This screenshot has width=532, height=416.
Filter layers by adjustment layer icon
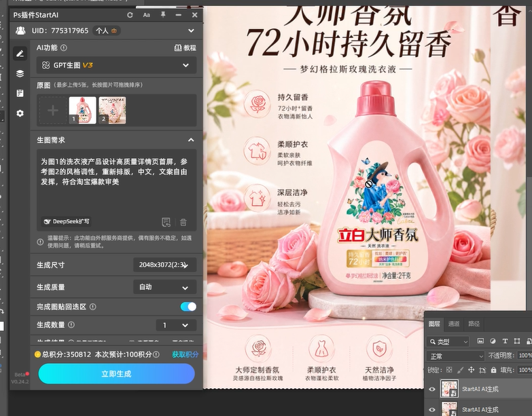coord(493,341)
